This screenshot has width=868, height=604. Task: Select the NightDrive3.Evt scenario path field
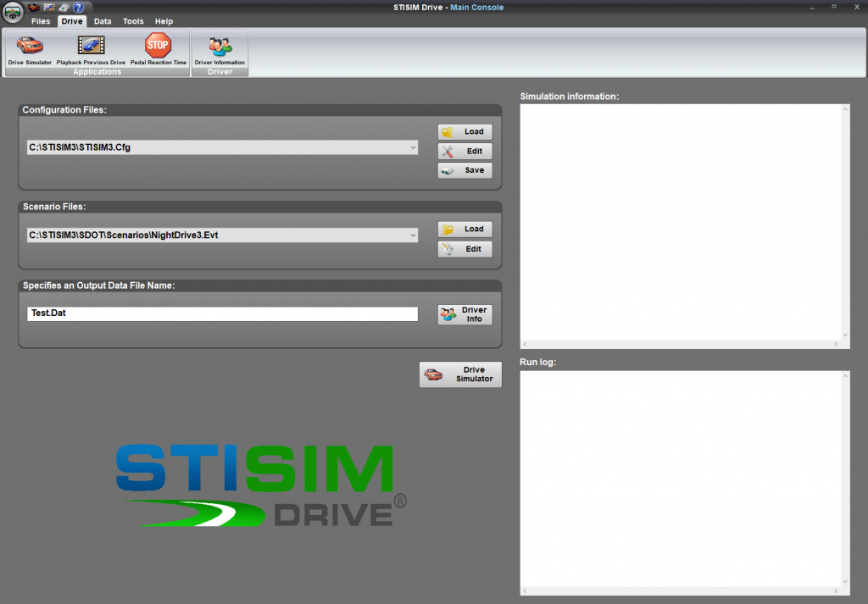[x=223, y=235]
